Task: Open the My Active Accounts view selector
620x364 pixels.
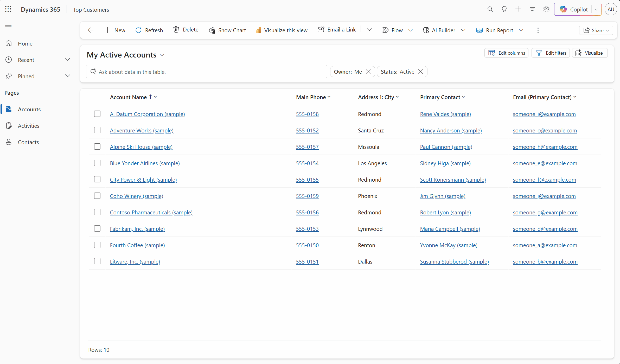Action: click(126, 55)
